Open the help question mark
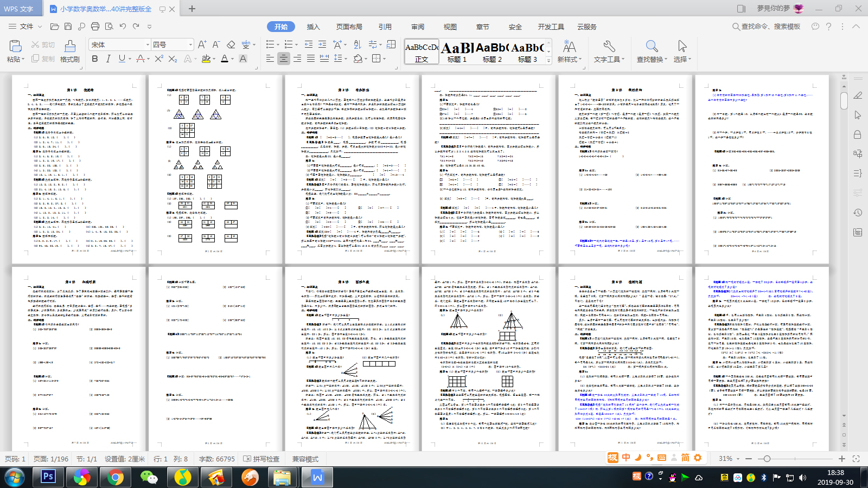Screen dimensions: 868x488 (828, 27)
